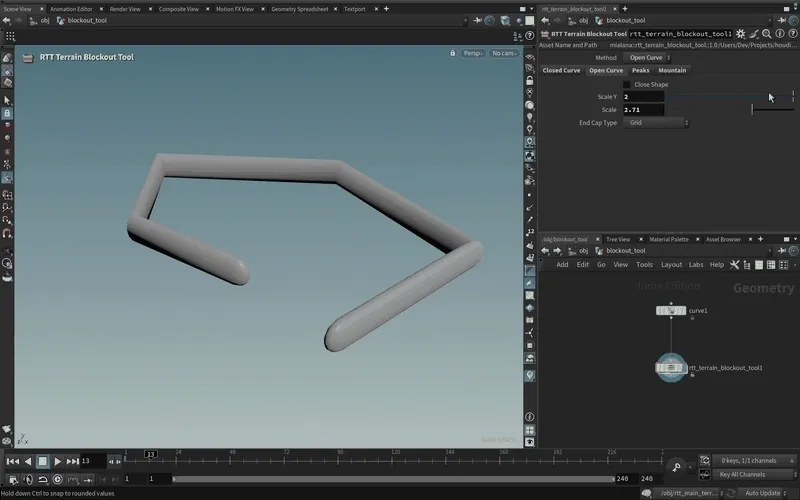This screenshot has width=800, height=500.
Task: Click the Mountain parameter tab
Action: coord(672,70)
